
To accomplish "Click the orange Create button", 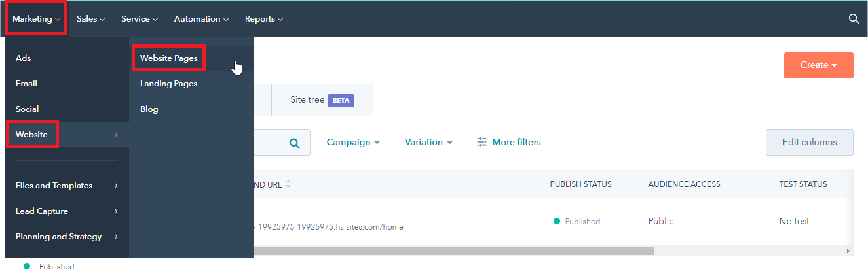I will pyautogui.click(x=818, y=65).
